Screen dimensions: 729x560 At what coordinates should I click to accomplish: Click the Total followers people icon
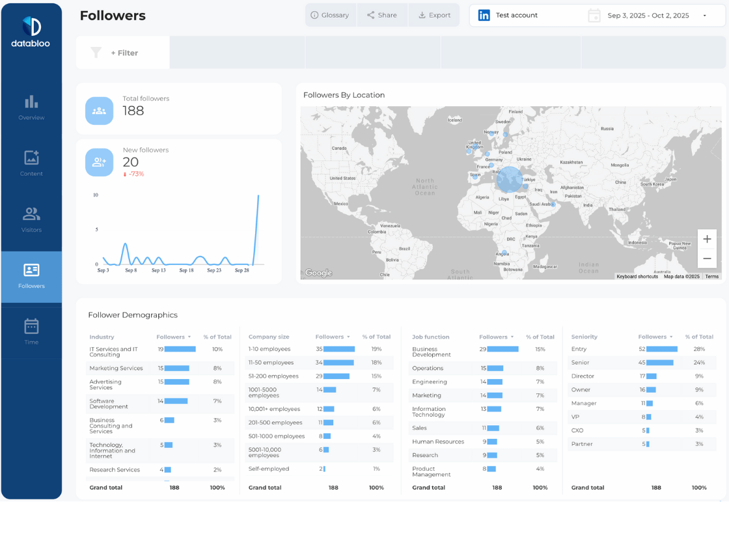click(x=99, y=109)
